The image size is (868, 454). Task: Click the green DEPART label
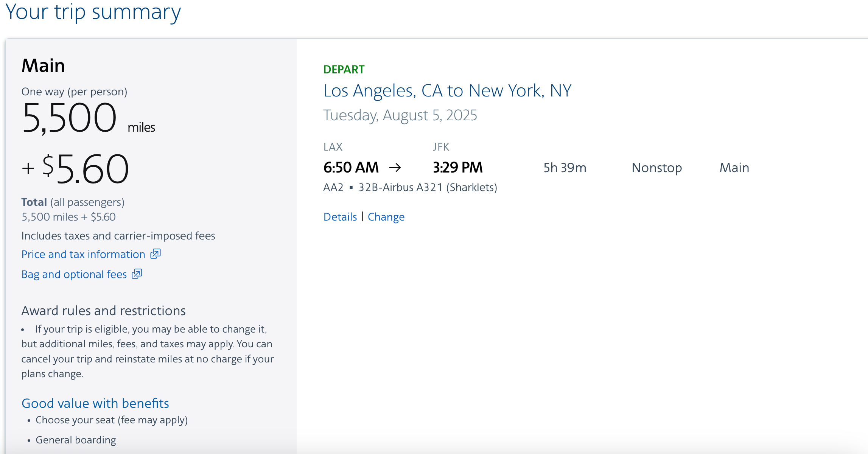344,70
